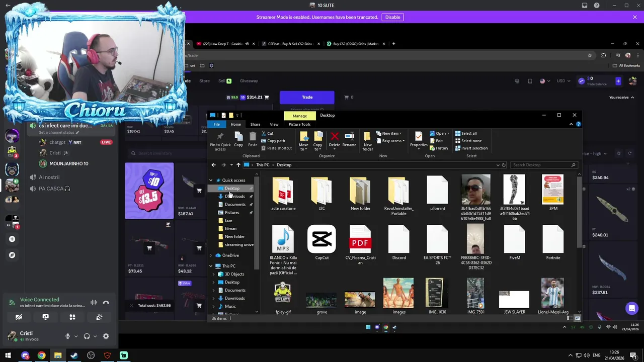
Task: Click Copy path in the ribbon
Action: coord(273,141)
